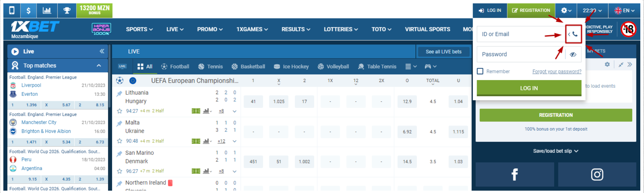Click the LOG IN header button

[490, 10]
